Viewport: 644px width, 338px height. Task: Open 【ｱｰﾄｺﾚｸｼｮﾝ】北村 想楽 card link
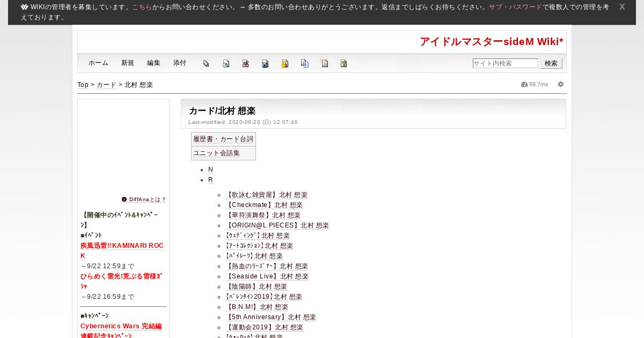pyautogui.click(x=259, y=246)
